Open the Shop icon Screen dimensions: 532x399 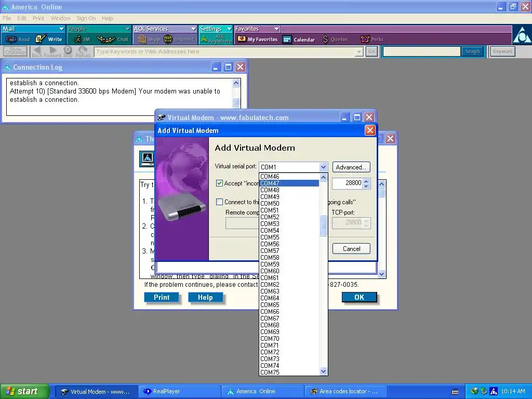pyautogui.click(x=142, y=39)
